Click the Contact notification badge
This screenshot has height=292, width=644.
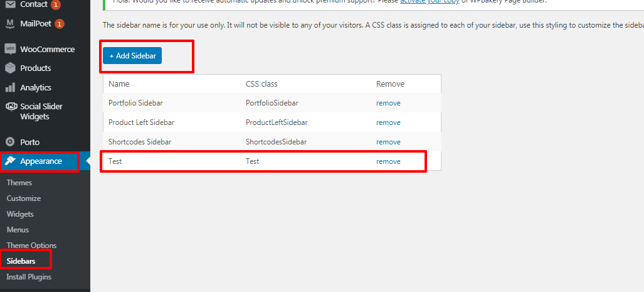pyautogui.click(x=56, y=5)
